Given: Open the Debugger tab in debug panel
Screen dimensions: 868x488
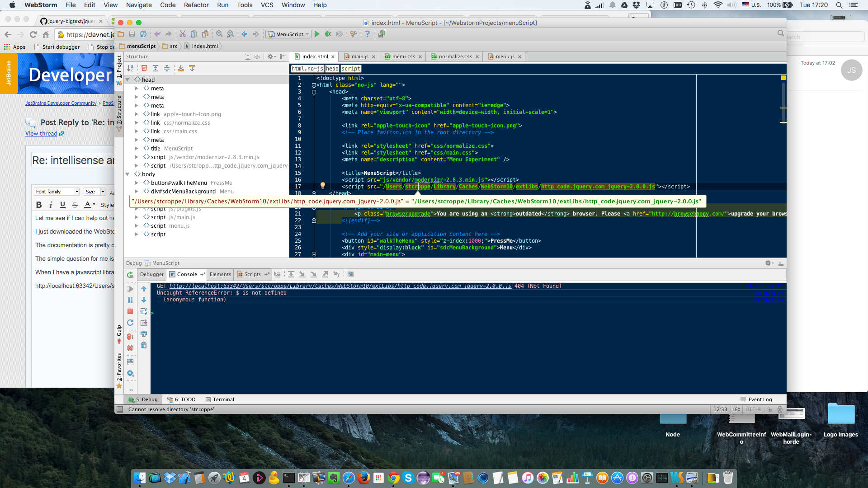Looking at the screenshot, I should tap(152, 274).
